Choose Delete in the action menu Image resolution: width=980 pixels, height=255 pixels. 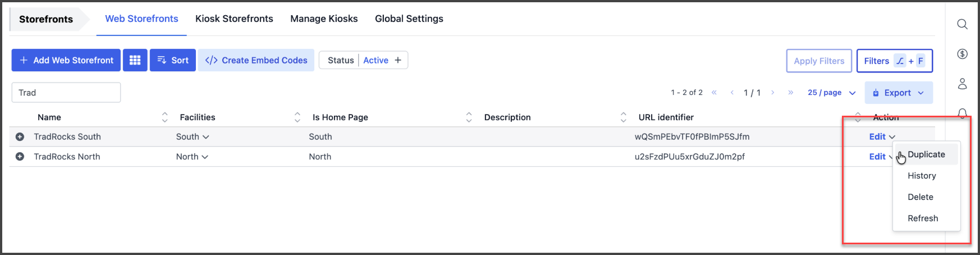pos(921,197)
